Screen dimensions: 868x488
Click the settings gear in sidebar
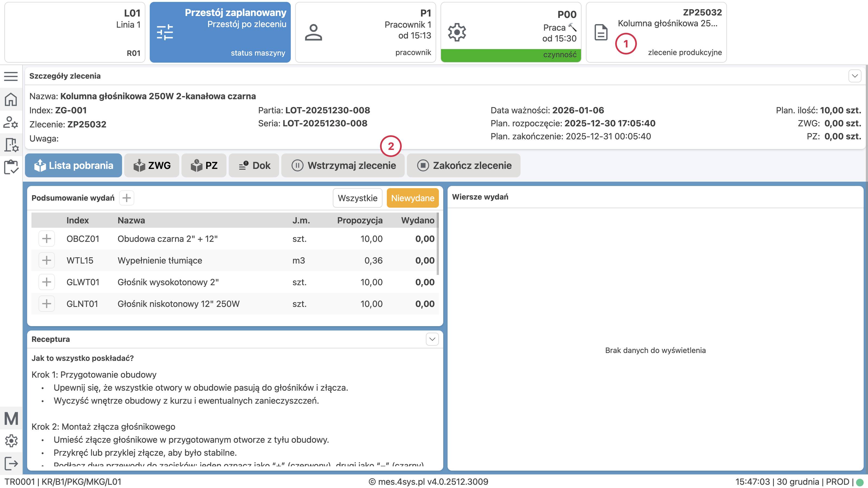[11, 440]
